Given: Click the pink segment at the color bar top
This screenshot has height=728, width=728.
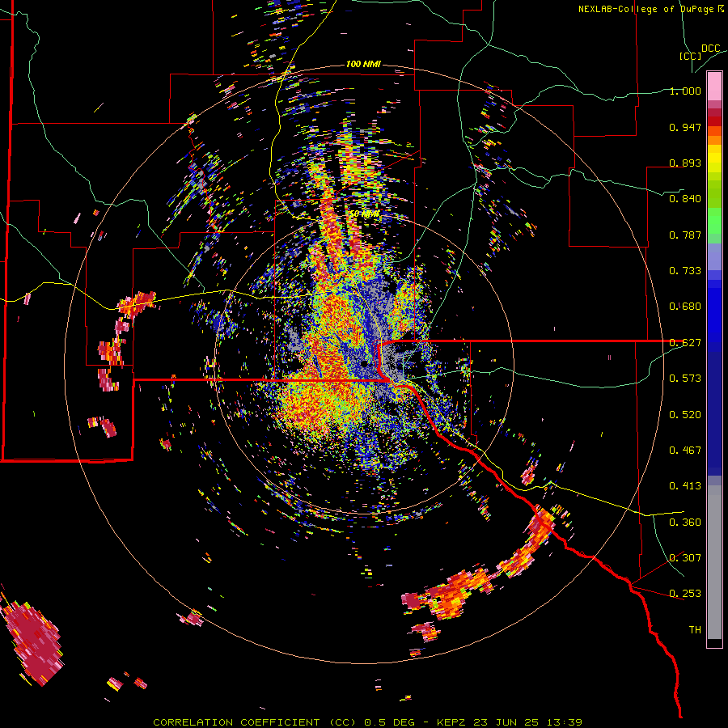Looking at the screenshot, I should tap(714, 86).
